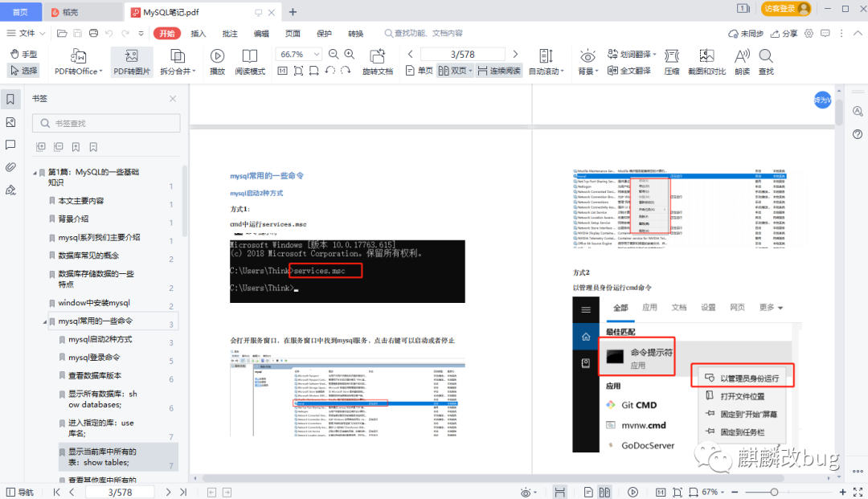Open a new tab with plus
Screen dimensions: 868x499
[x=293, y=12]
